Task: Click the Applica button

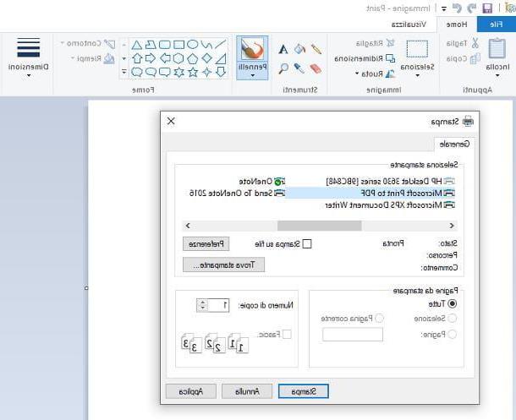Action: pyautogui.click(x=191, y=391)
